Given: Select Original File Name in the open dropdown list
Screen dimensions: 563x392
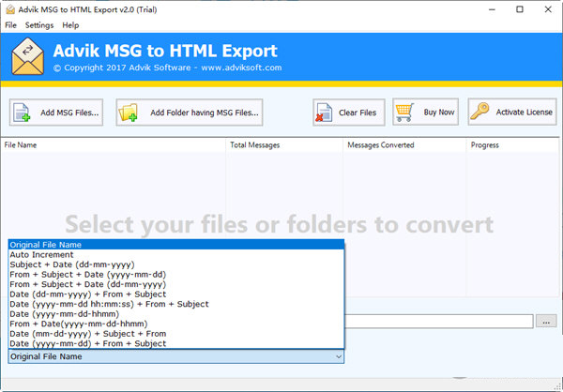Looking at the screenshot, I should point(176,245).
